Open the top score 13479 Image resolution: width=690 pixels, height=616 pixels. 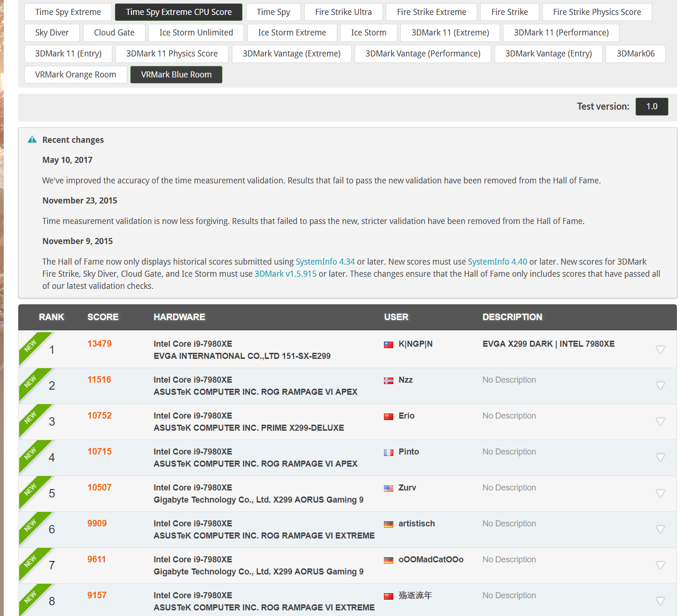[x=99, y=344]
